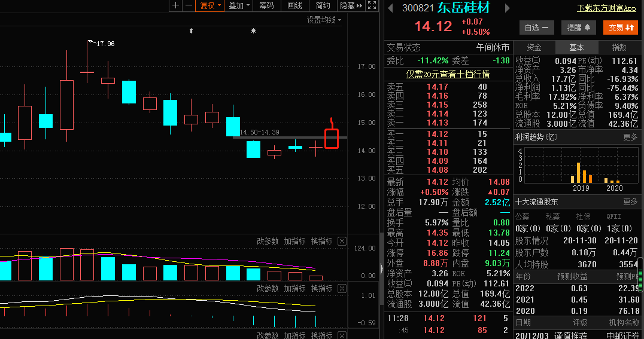Image resolution: width=644 pixels, height=339 pixels.
Task: Open the 叠加 overlay dropdown
Action: click(x=239, y=5)
